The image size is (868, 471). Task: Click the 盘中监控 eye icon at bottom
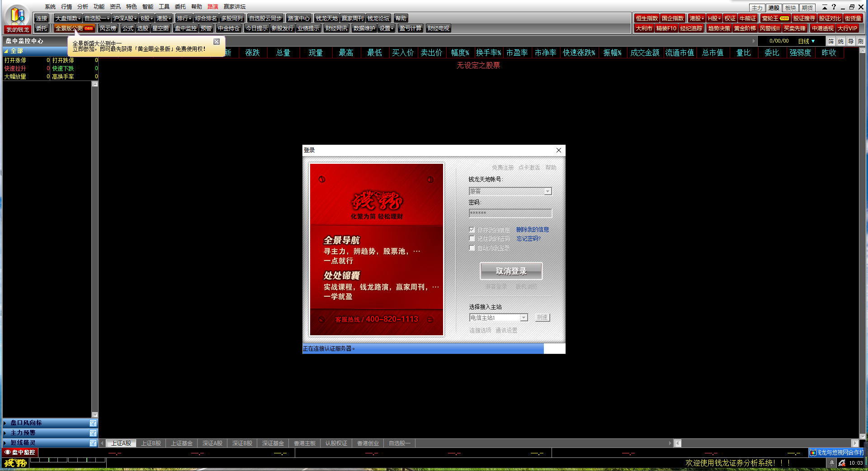pos(7,452)
